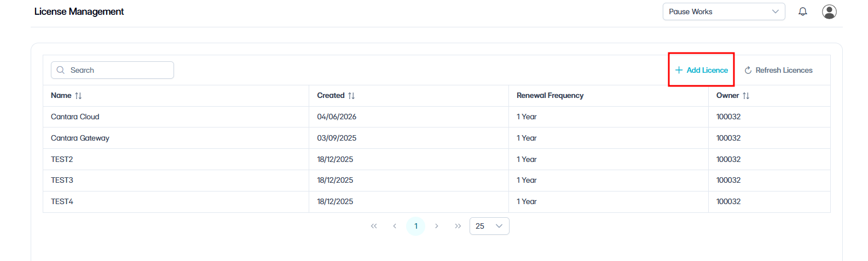Open the user profile avatar menu
The width and height of the screenshot is (868, 261).
[x=829, y=11]
